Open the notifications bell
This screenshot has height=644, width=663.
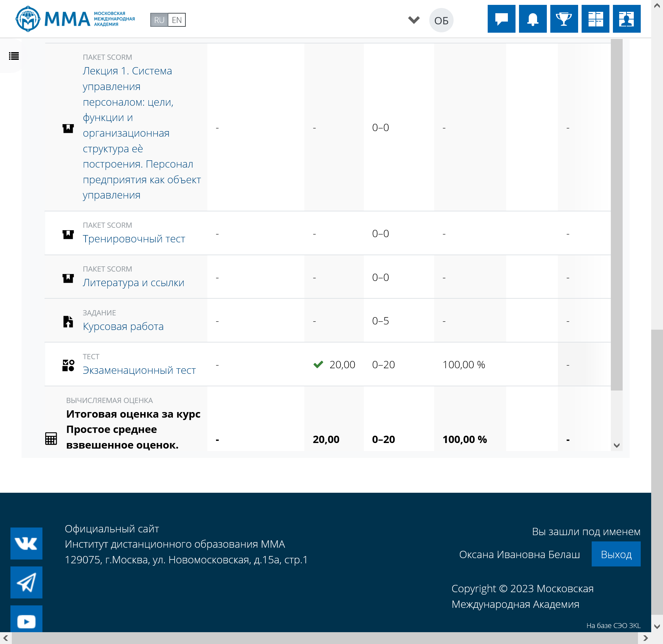tap(533, 19)
